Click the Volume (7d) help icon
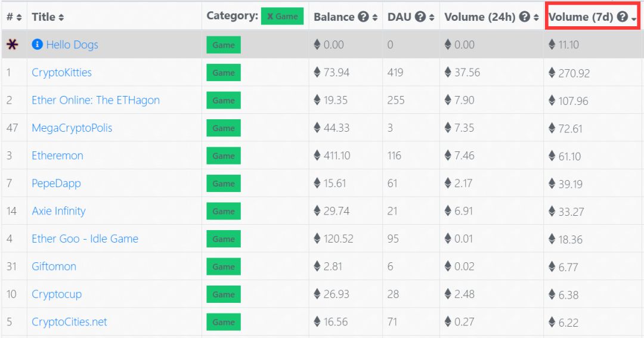 (622, 17)
